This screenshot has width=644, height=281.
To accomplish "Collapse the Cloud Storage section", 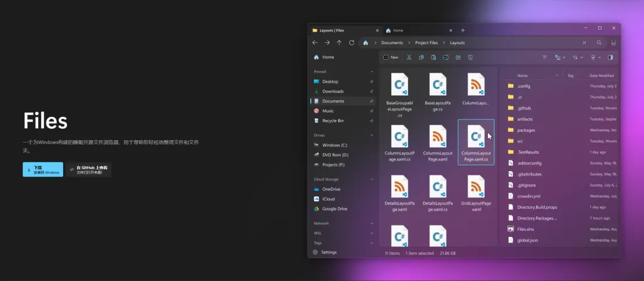I will click(x=371, y=180).
